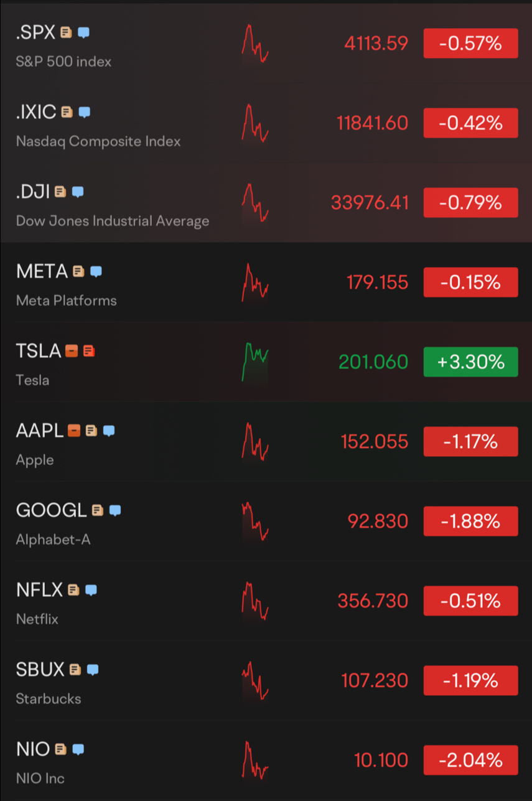
Task: Open the blue comment bubble beside GOOGL
Action: (115, 510)
